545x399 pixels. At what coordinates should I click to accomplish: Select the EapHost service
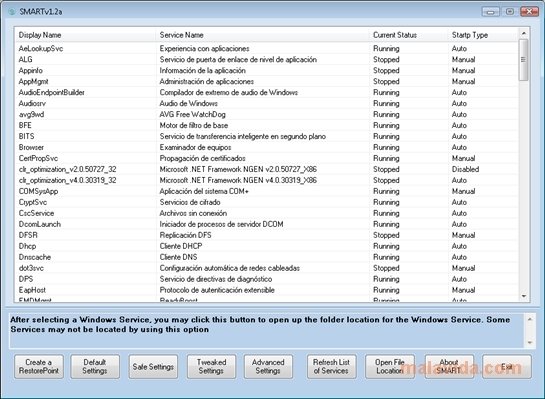point(267,290)
